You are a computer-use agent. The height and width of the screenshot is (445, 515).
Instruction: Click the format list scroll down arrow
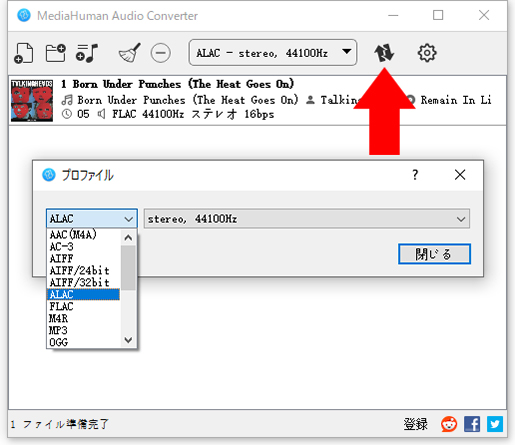pos(128,340)
